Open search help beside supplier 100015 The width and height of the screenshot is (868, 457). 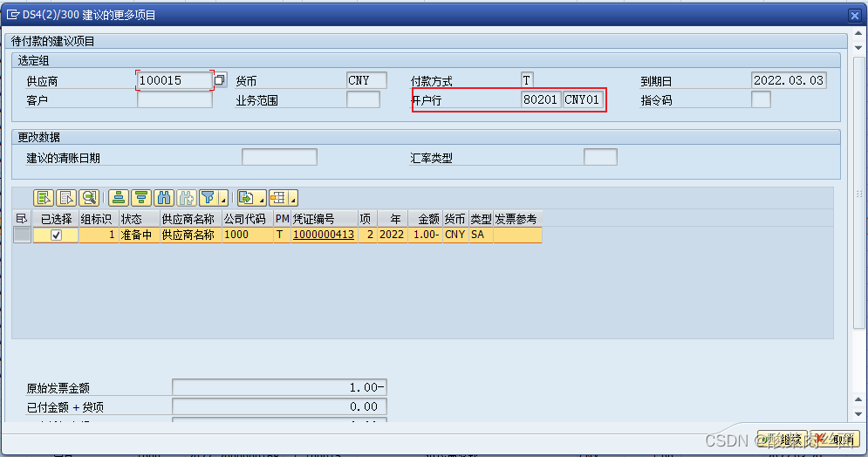coord(220,80)
